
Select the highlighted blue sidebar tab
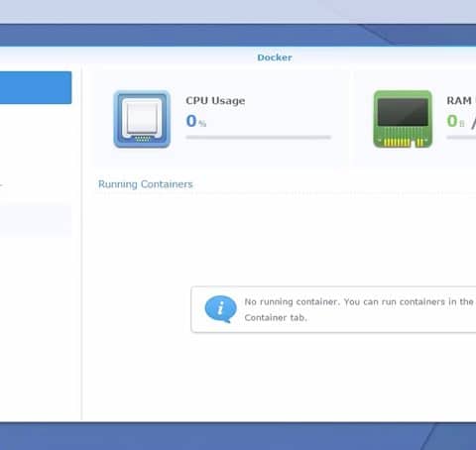pyautogui.click(x=36, y=87)
